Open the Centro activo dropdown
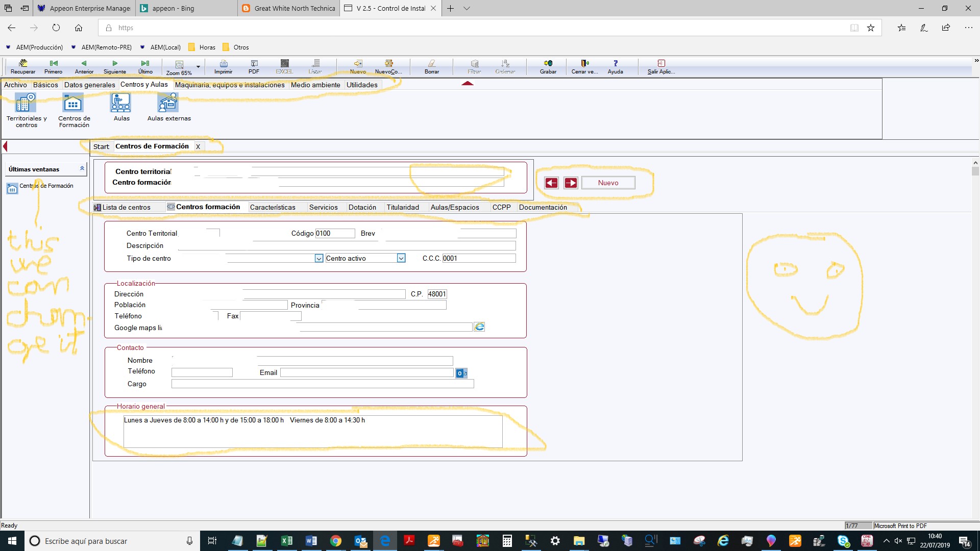 pos(401,259)
